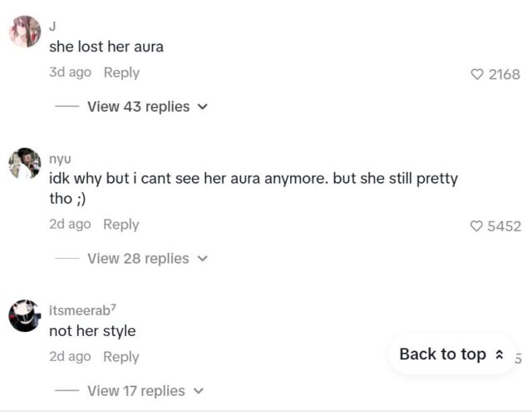Like the "she lost her aura" comment
This screenshot has width=532, height=416.
pos(477,74)
